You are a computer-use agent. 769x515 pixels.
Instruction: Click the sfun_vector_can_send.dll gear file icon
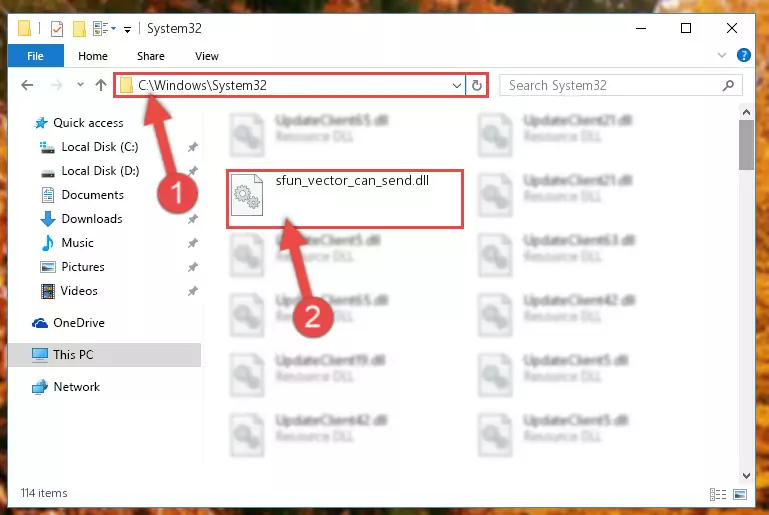pos(247,196)
